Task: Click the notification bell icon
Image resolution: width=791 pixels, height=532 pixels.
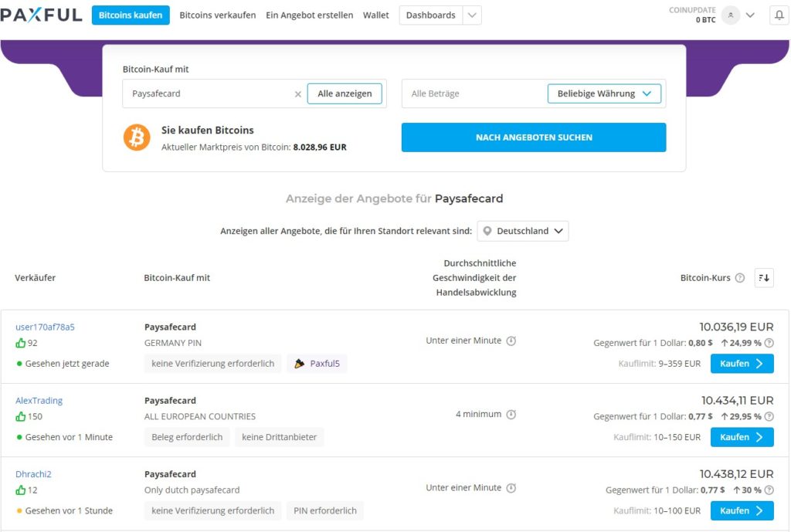Action: point(779,15)
